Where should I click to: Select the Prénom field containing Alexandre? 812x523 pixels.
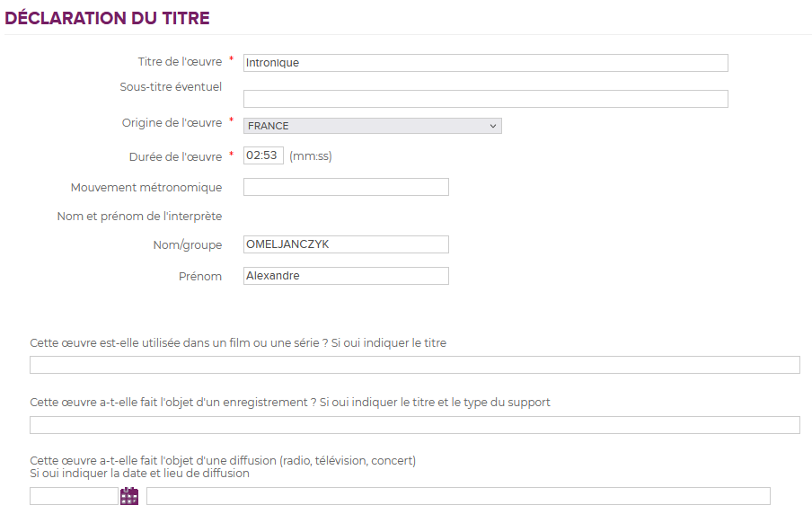[346, 276]
